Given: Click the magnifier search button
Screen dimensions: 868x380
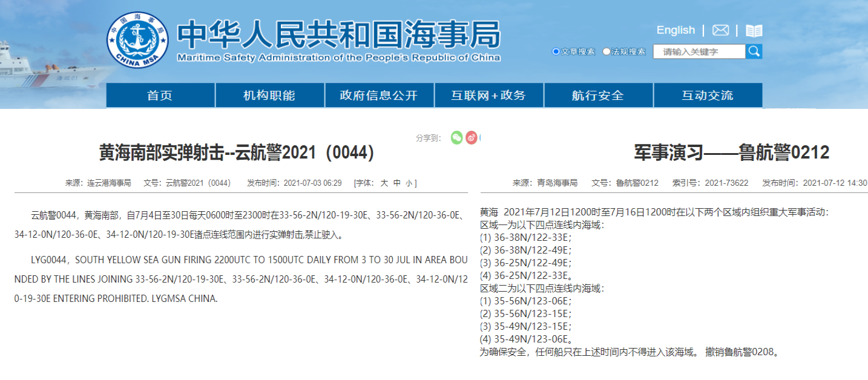Looking at the screenshot, I should (754, 51).
